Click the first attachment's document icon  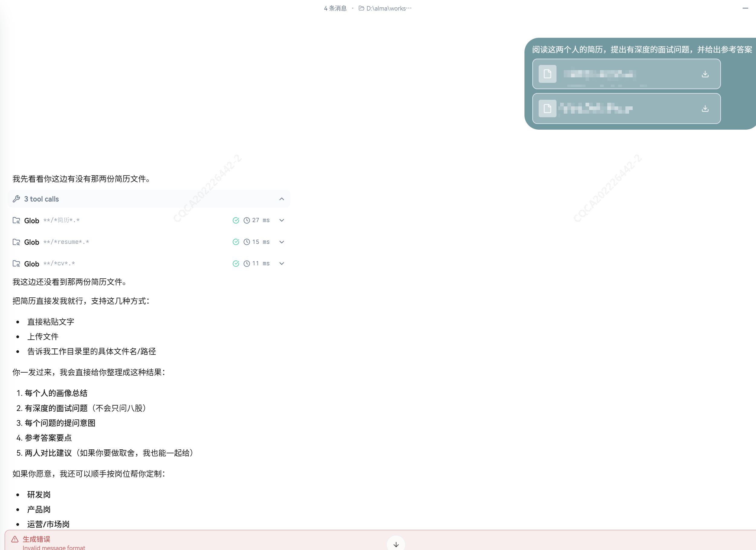tap(547, 74)
